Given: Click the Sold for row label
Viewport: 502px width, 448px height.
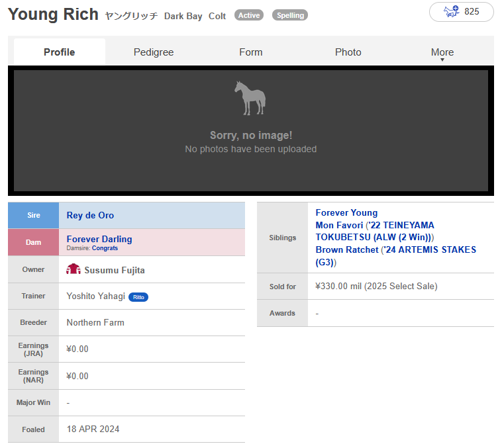Looking at the screenshot, I should (282, 287).
